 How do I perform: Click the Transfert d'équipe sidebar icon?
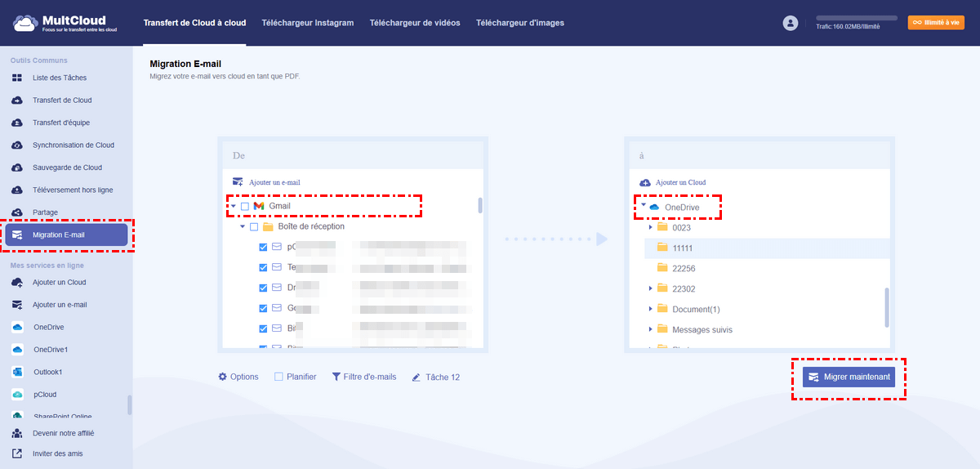[x=17, y=123]
